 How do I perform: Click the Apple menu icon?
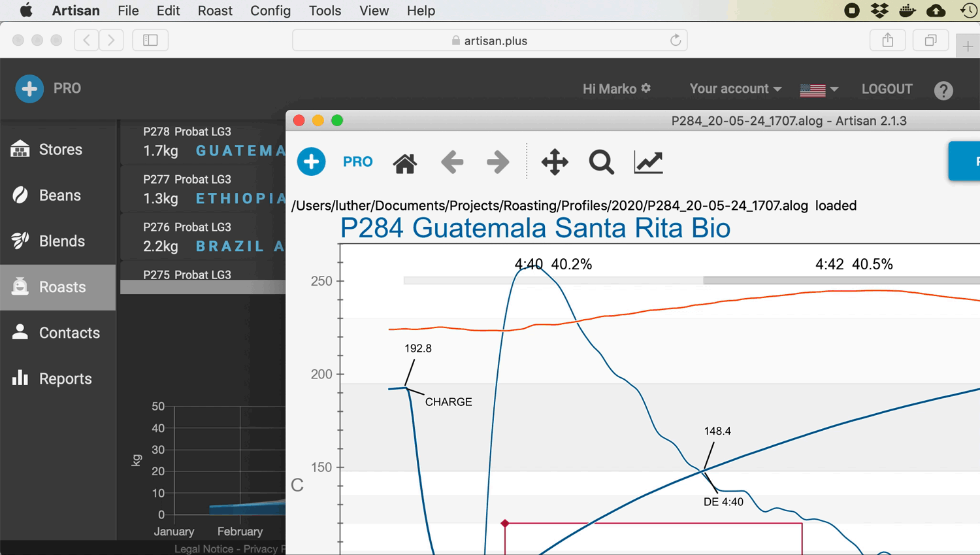pos(26,10)
